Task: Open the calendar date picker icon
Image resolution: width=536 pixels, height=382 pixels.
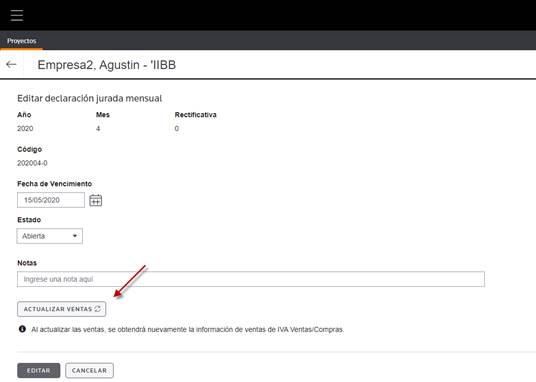Action: click(x=95, y=200)
